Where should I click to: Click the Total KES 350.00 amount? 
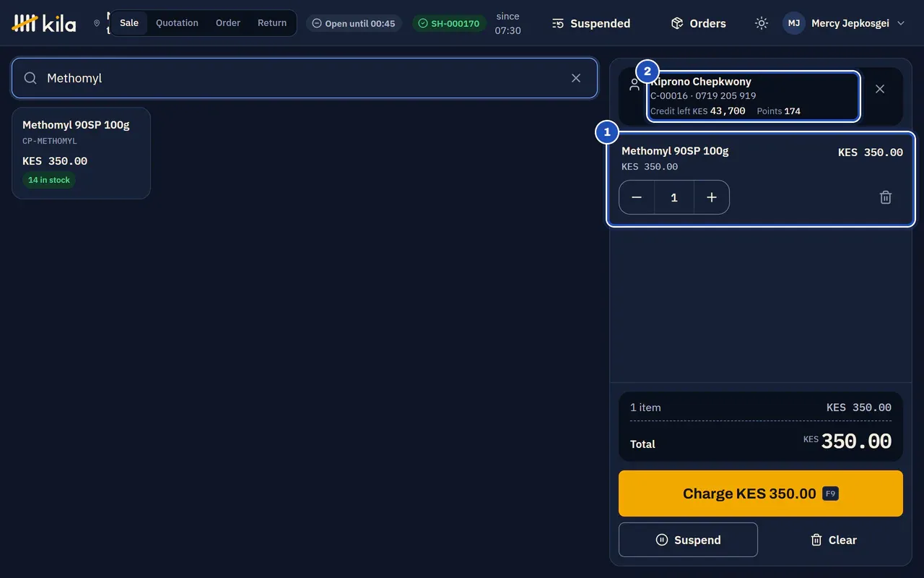(x=847, y=441)
